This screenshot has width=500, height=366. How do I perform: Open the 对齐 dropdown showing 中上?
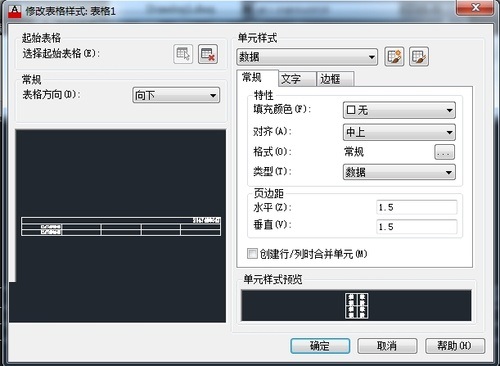click(399, 132)
